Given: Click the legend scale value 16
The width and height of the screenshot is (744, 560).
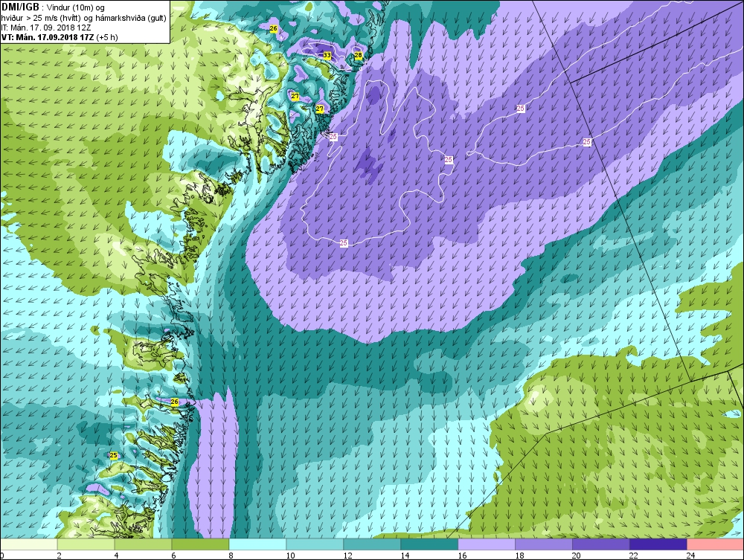Looking at the screenshot, I should click(462, 556).
